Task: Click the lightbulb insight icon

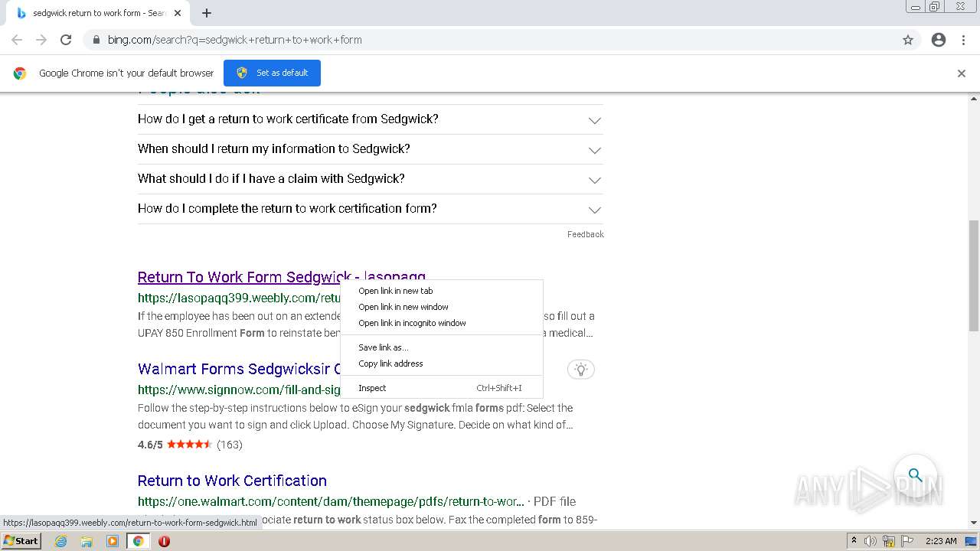Action: [581, 370]
